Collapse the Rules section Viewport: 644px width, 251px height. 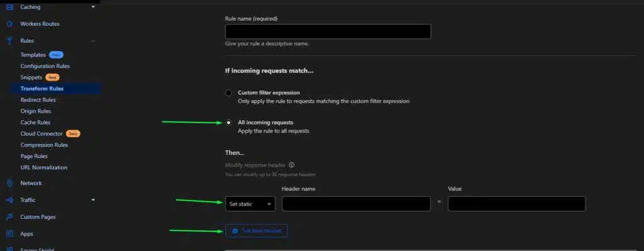(93, 41)
